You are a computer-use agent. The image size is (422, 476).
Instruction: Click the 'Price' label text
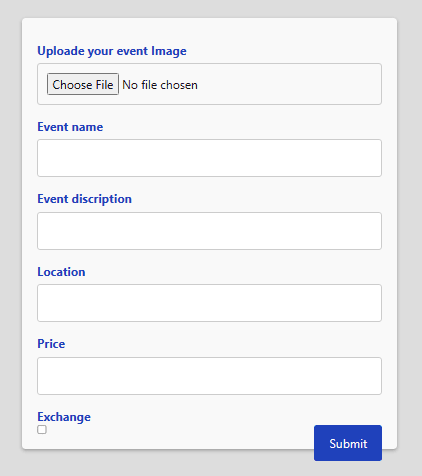51,344
